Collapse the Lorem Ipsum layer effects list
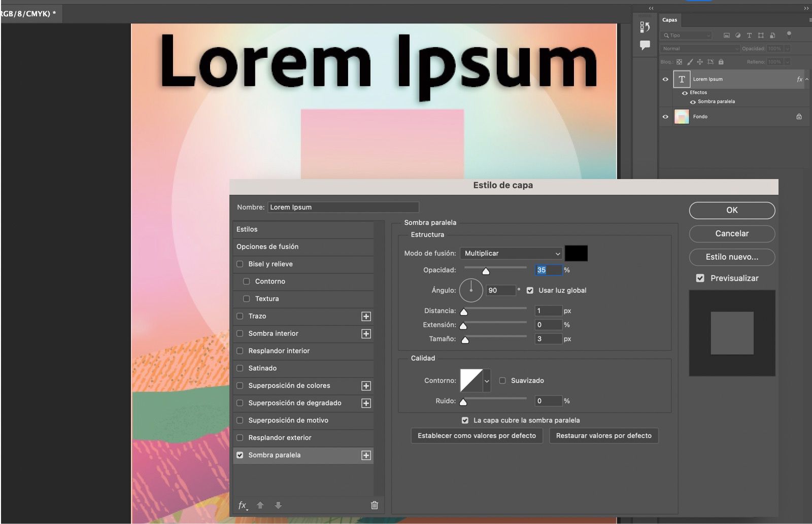The height and width of the screenshot is (524, 812). click(x=806, y=80)
